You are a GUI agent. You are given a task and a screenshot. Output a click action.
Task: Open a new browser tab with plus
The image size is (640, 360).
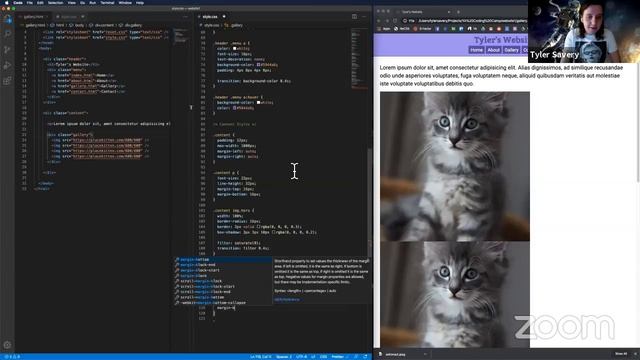pos(458,12)
